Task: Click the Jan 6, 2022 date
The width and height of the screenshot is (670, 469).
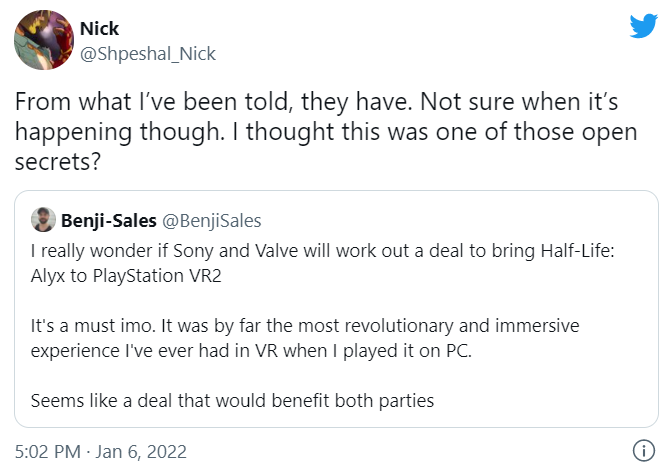Action: click(141, 452)
